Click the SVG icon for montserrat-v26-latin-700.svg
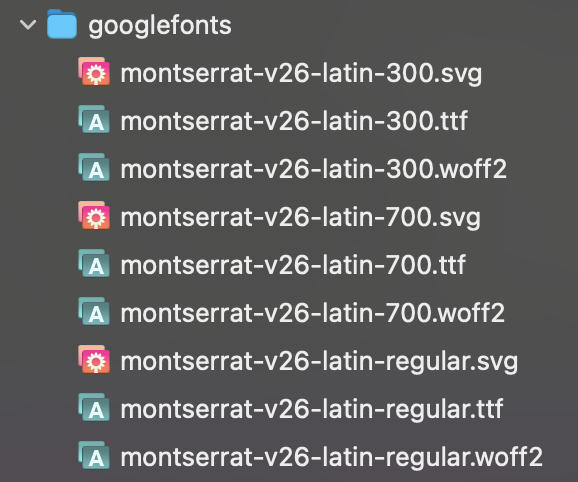The image size is (578, 482). click(x=94, y=215)
